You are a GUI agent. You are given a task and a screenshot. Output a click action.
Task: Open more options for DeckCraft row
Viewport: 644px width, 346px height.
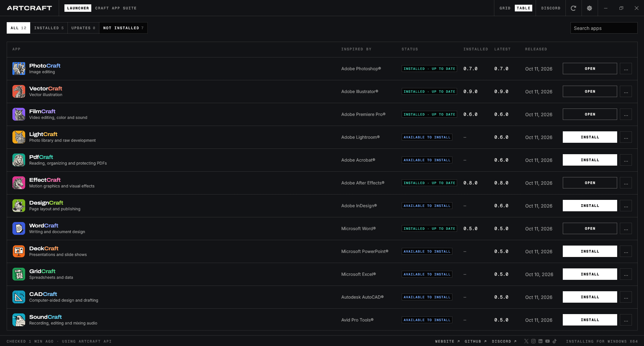point(626,251)
